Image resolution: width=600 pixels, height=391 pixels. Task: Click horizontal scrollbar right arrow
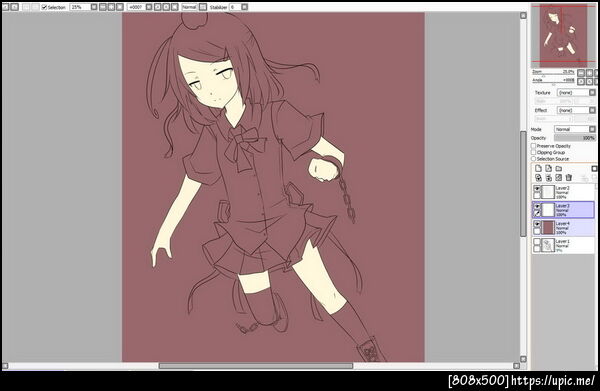coord(516,366)
